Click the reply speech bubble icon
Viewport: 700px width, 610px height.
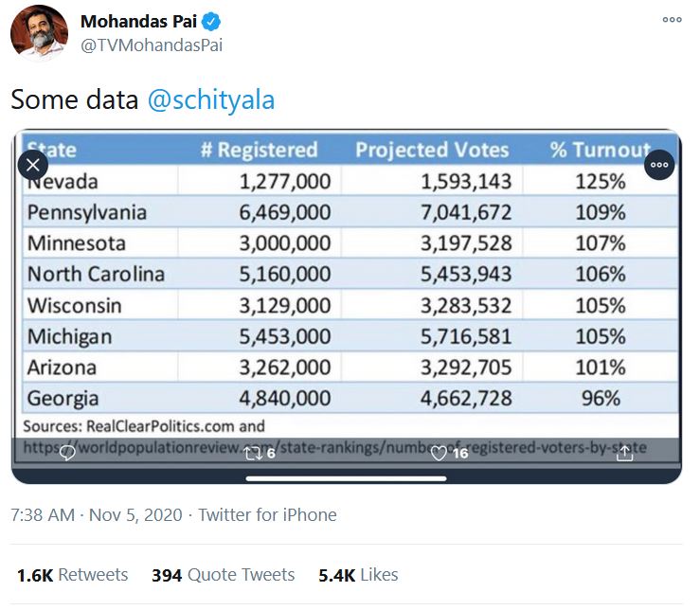coord(67,454)
